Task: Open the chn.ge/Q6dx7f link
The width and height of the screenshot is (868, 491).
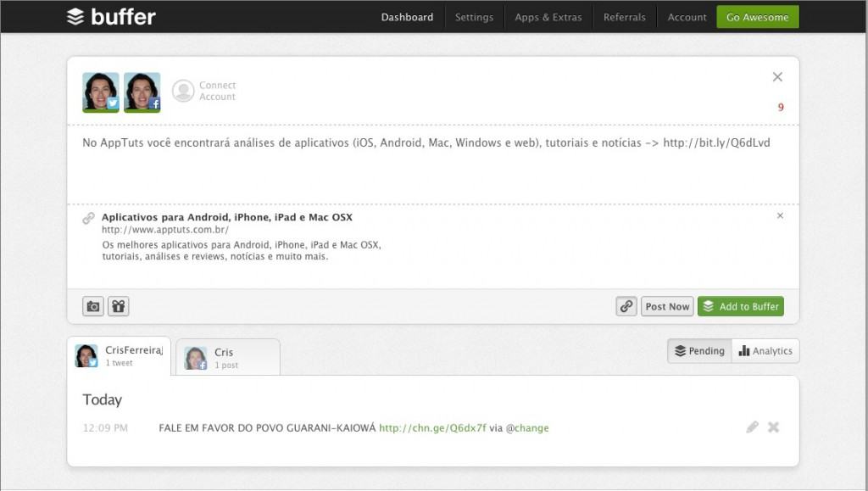Action: pos(432,428)
